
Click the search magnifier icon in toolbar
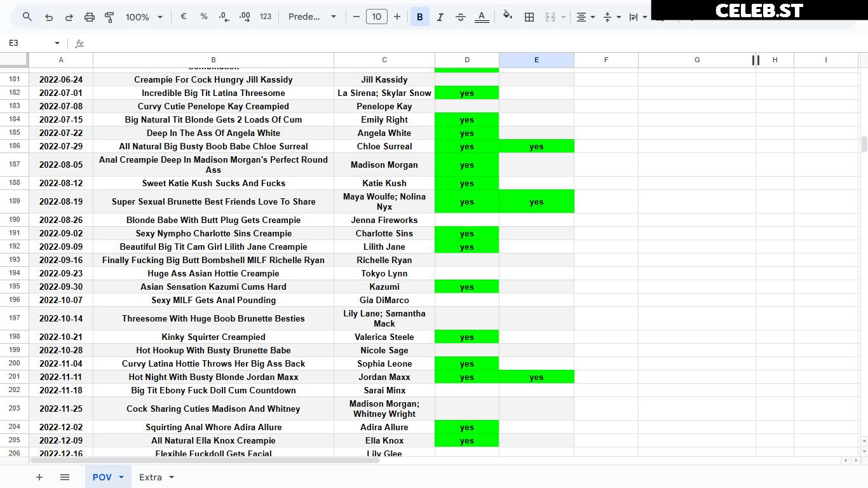point(27,17)
